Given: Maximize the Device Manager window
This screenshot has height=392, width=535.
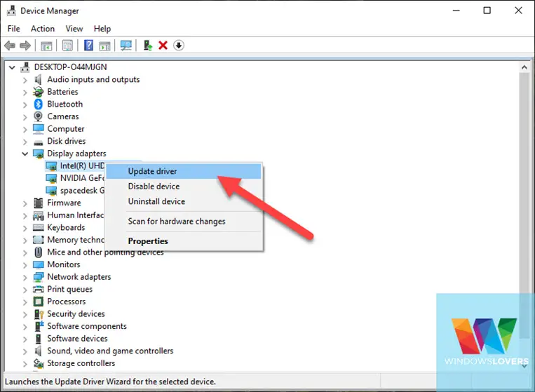Looking at the screenshot, I should click(x=487, y=11).
